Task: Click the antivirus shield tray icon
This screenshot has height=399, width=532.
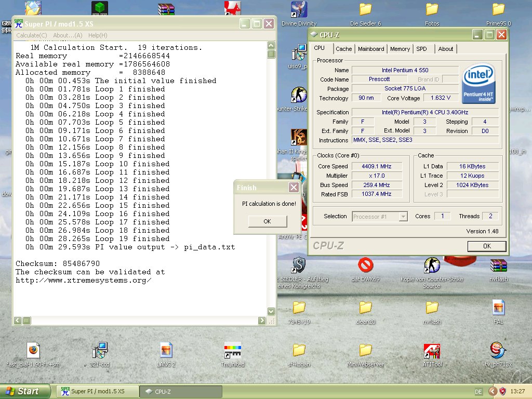Action: pyautogui.click(x=502, y=391)
